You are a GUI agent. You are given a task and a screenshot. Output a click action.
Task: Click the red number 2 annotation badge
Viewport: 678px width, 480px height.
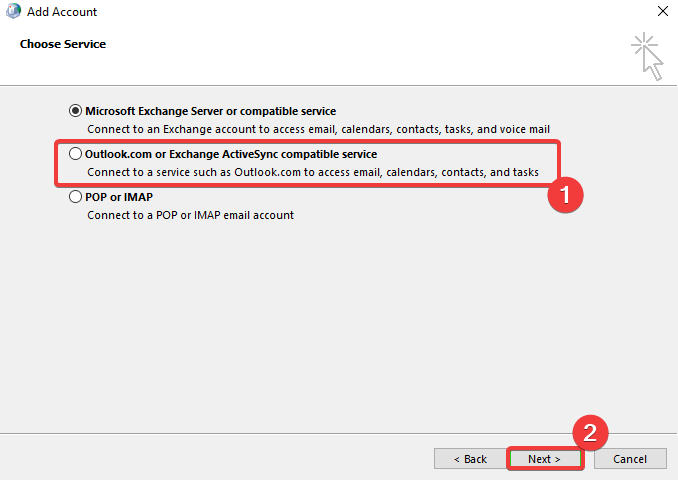click(x=590, y=433)
